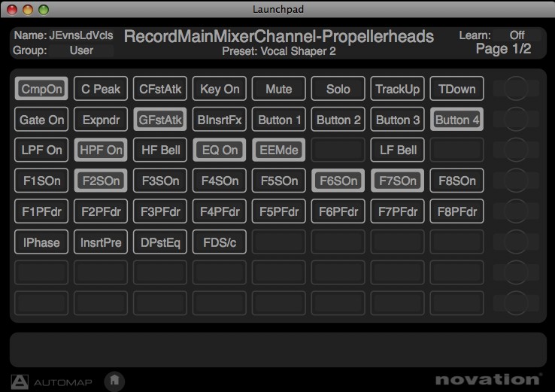Viewport: 555px width, 392px height.
Task: Click Button 2
Action: [x=338, y=120]
